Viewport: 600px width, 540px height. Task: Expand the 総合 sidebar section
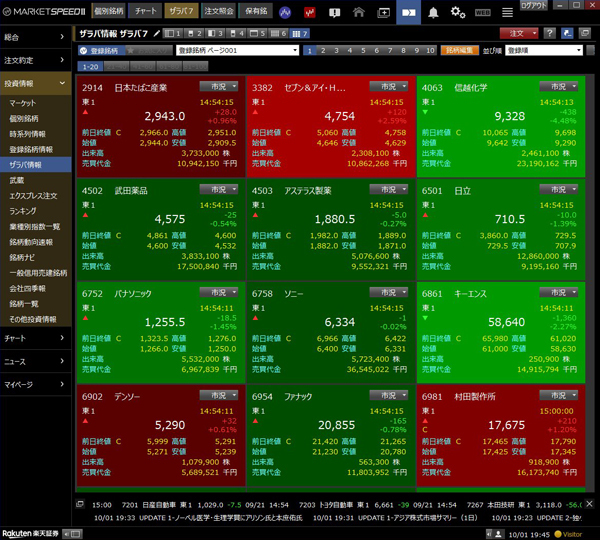pos(36,37)
